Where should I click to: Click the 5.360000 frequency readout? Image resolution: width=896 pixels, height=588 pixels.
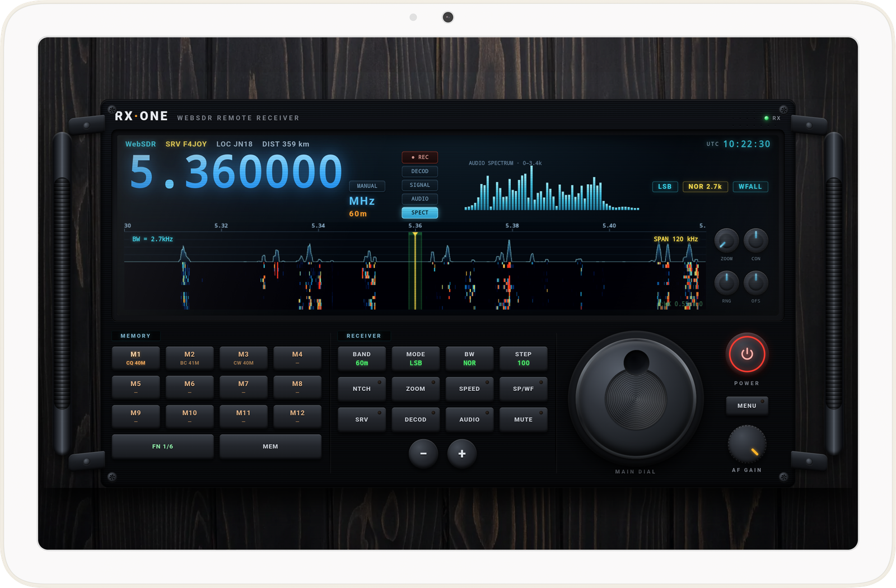click(x=236, y=172)
